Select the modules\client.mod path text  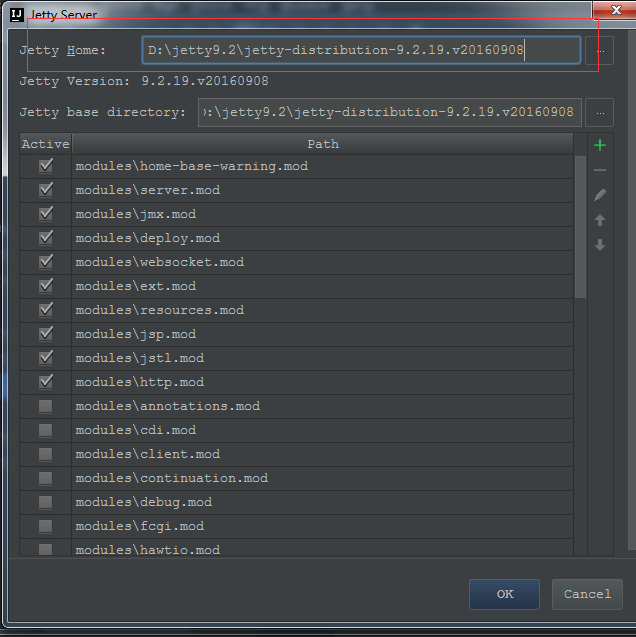[x=148, y=454]
